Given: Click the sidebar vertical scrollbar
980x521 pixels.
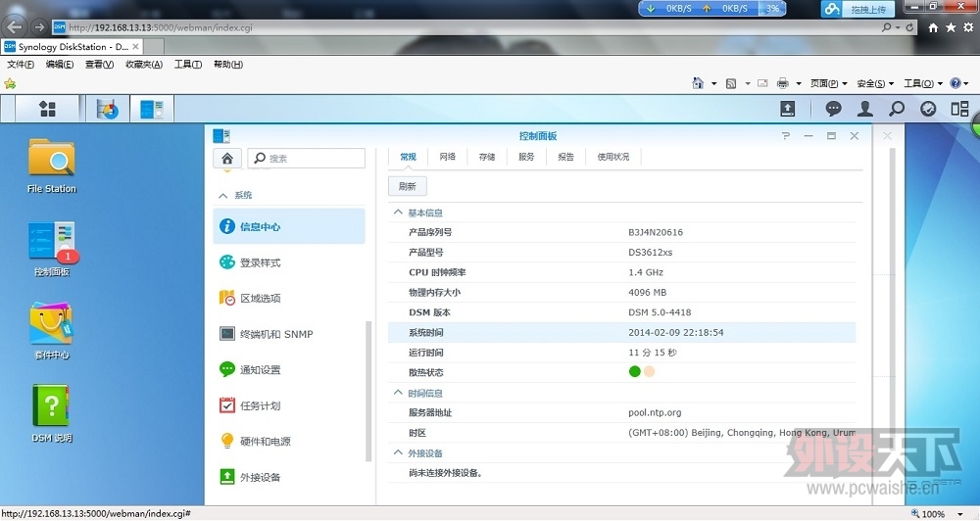Looking at the screenshot, I should click(x=368, y=391).
